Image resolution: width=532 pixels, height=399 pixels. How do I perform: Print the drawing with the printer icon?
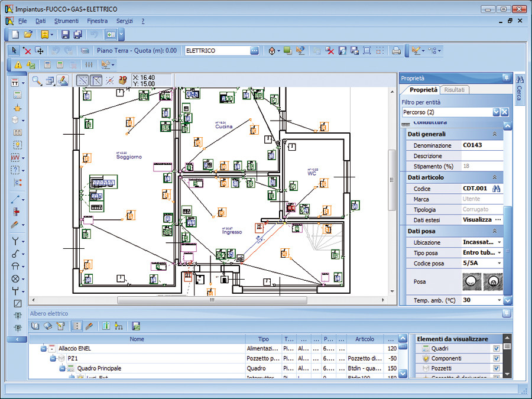click(x=396, y=51)
